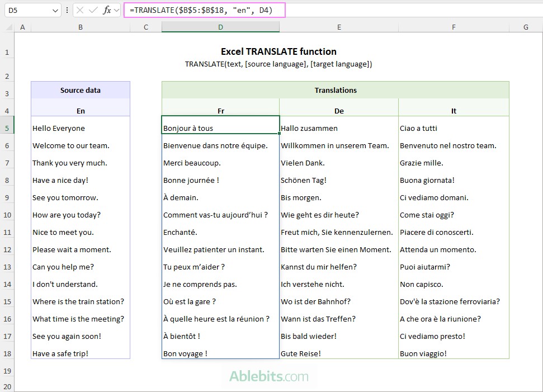Screen dimensions: 543x392
Task: Select cell 'Can you help me?'
Action: (x=81, y=263)
